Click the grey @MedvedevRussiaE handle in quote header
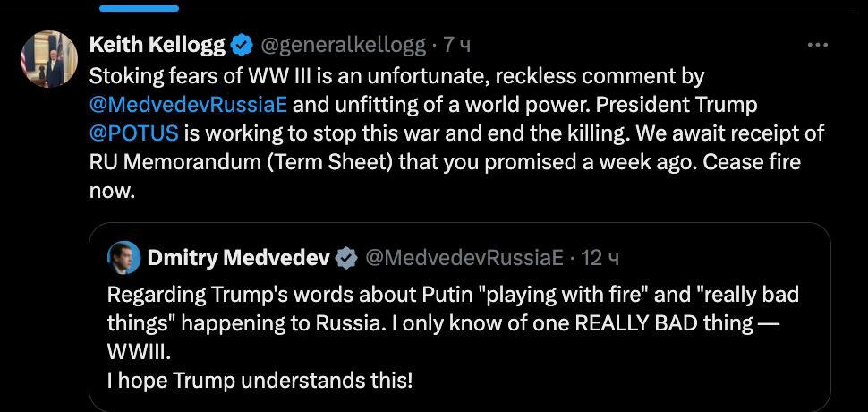This screenshot has width=868, height=412. (x=465, y=258)
